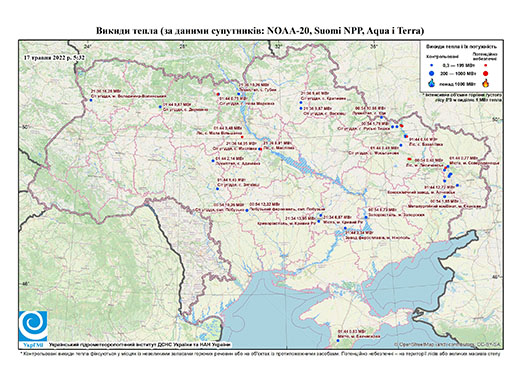Click the blue flame icon in legend
This screenshot has width=520, height=368.
coord(432,83)
